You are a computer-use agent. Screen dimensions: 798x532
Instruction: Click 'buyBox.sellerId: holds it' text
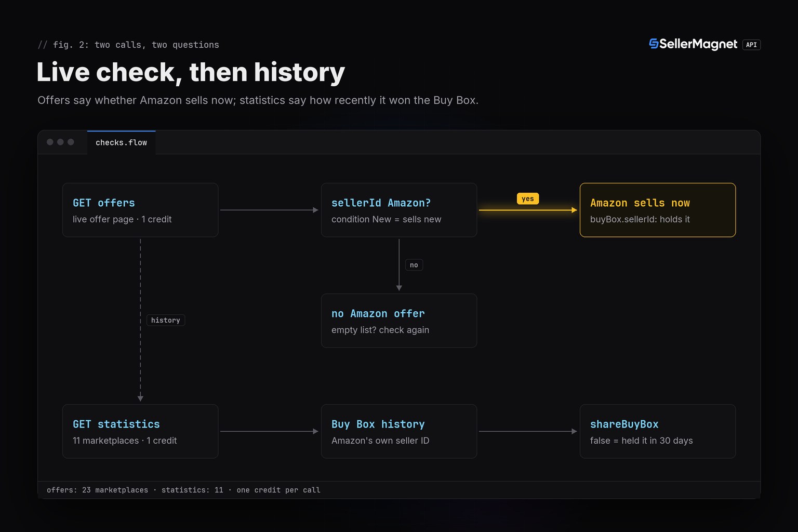[x=640, y=219]
